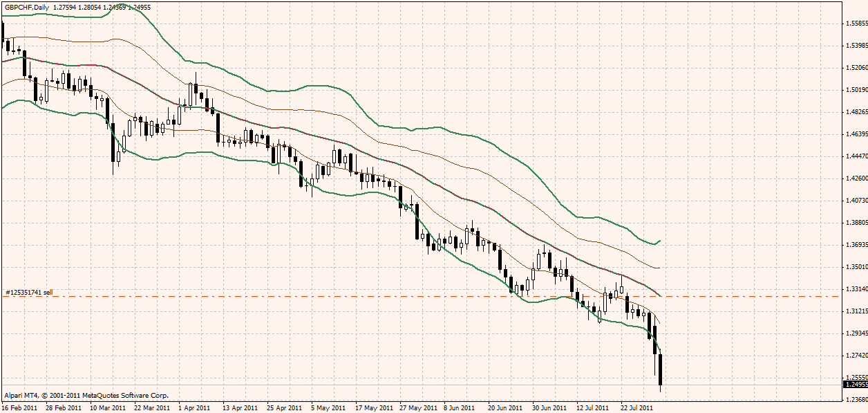This screenshot has height=413, width=868.
Task: Click the current price tag 1.24955
Action: (856, 383)
